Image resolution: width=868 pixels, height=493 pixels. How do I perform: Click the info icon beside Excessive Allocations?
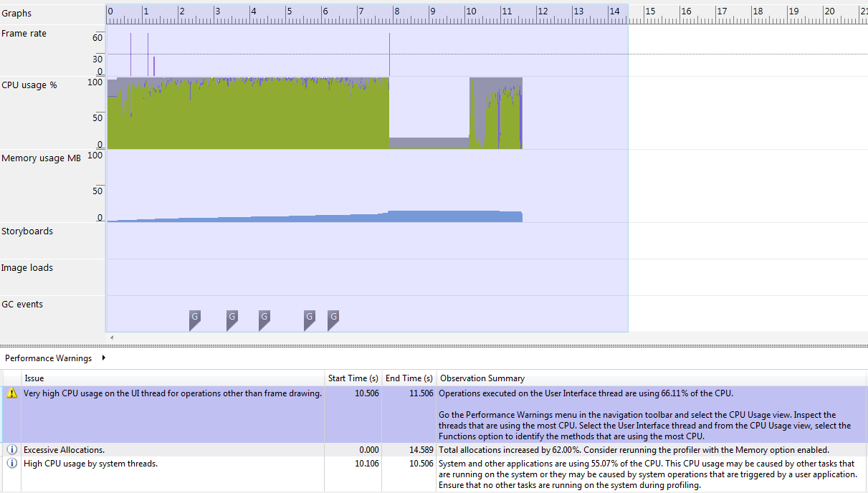point(11,450)
